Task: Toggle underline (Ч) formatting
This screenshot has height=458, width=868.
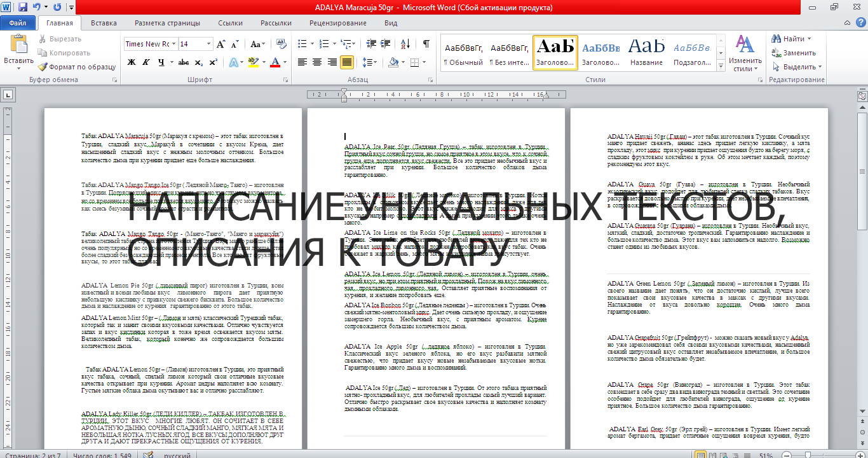Action: [x=161, y=62]
